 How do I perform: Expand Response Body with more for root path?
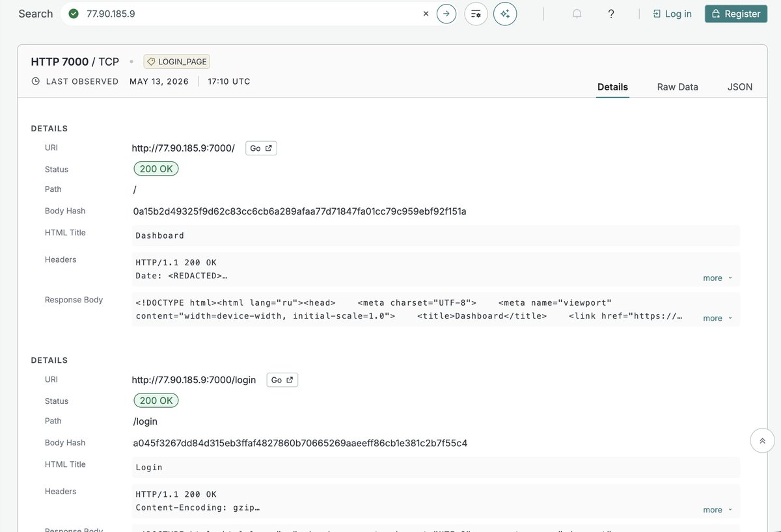pyautogui.click(x=717, y=318)
